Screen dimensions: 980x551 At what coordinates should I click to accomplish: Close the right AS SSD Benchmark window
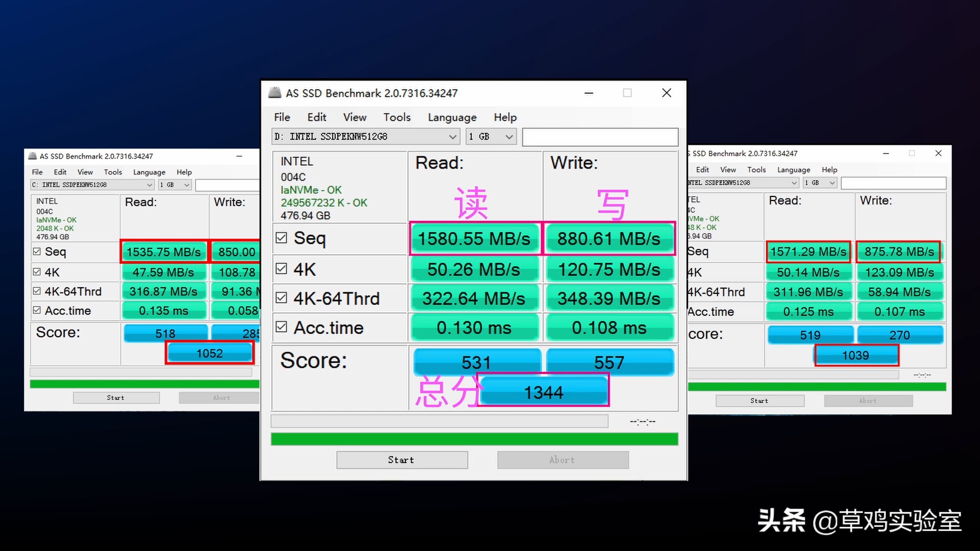click(938, 153)
